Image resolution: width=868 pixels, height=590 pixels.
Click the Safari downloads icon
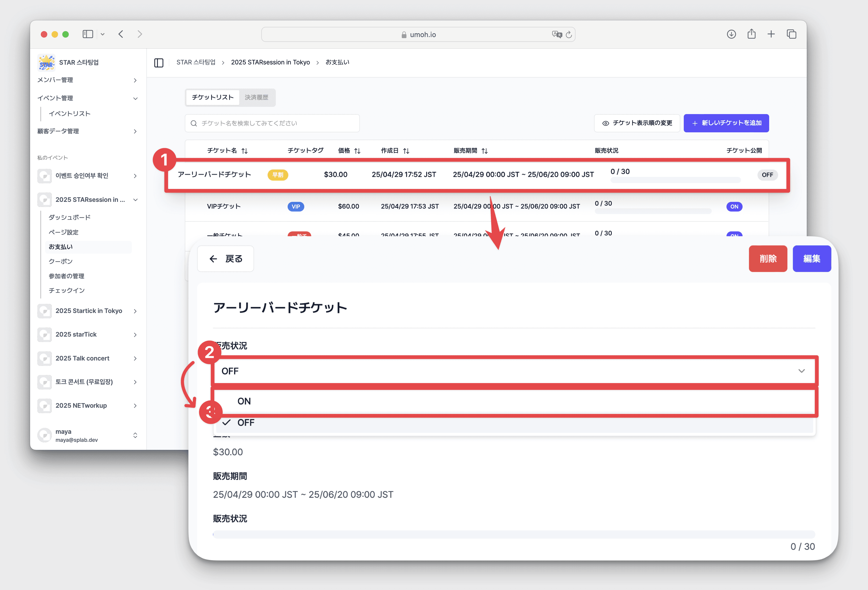tap(731, 34)
